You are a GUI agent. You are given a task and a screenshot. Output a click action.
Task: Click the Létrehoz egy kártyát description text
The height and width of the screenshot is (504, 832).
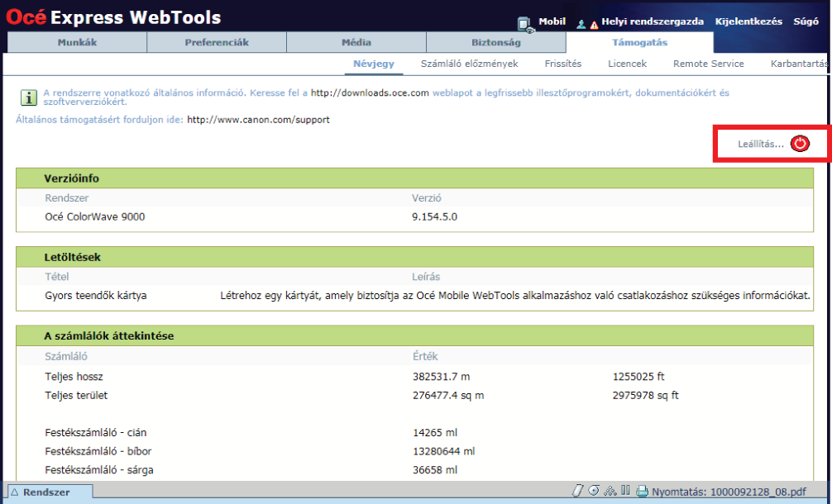pyautogui.click(x=515, y=295)
